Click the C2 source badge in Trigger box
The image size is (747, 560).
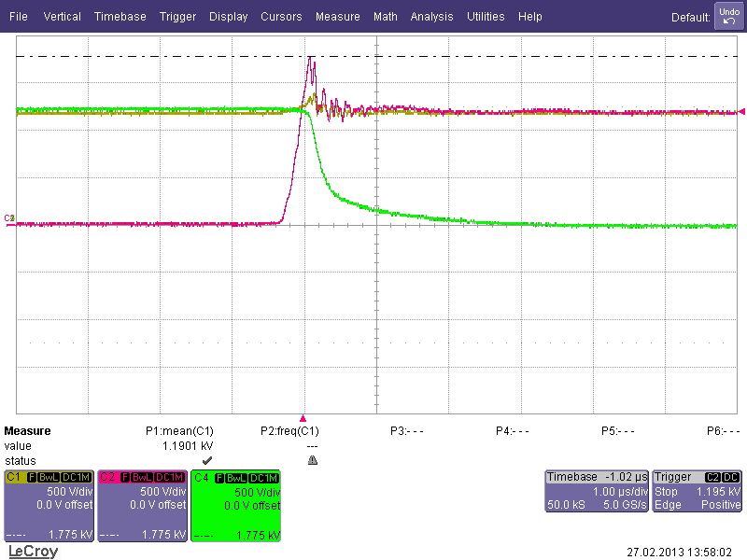pyautogui.click(x=712, y=477)
